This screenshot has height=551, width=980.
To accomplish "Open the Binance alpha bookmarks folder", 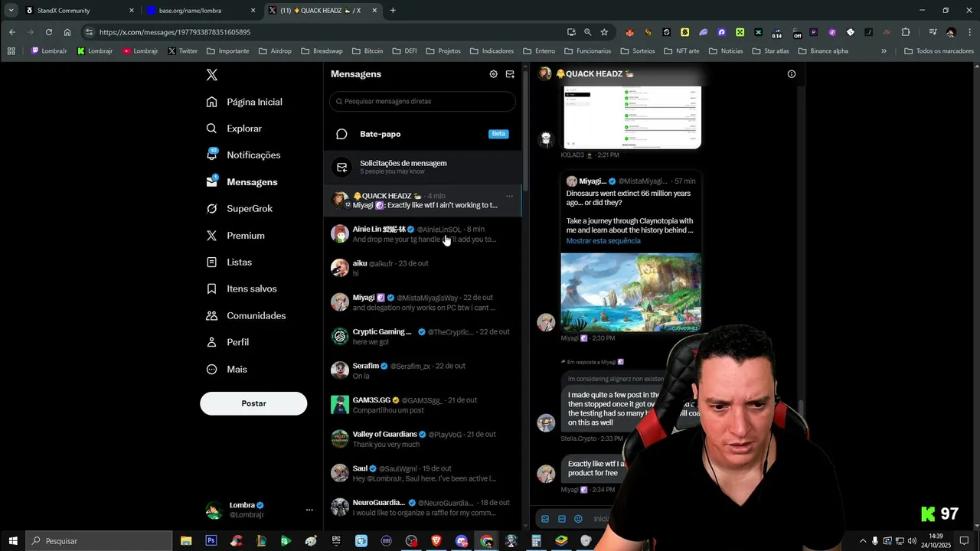I will (x=823, y=51).
